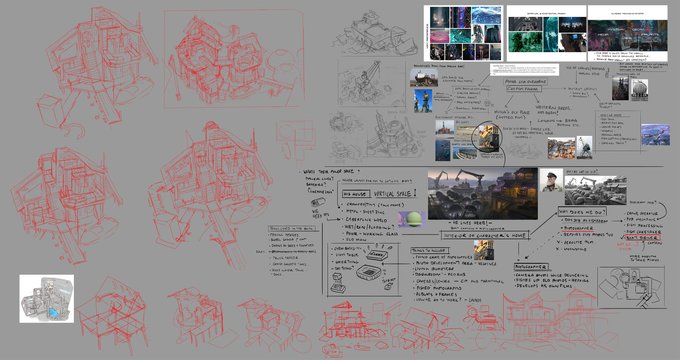Select the dark tower reference photo
Viewport: 680px width, 360px height.
[620, 88]
